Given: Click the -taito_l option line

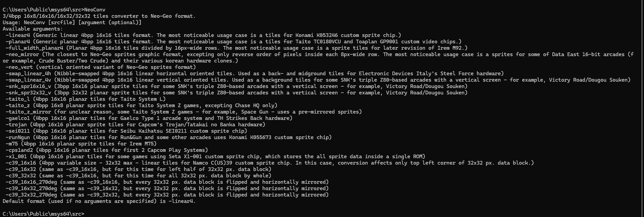Looking at the screenshot, I should click(x=86, y=99).
